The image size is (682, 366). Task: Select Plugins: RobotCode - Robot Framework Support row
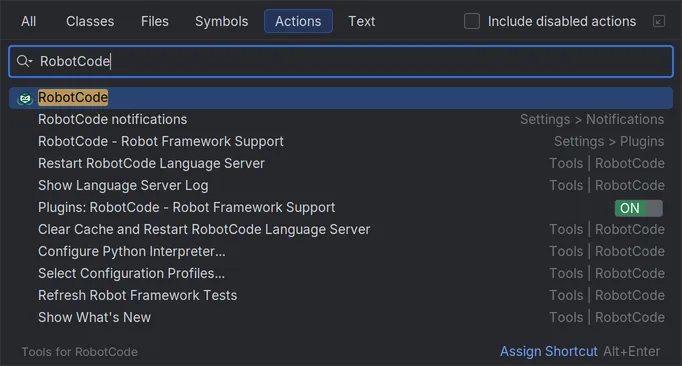click(x=341, y=208)
